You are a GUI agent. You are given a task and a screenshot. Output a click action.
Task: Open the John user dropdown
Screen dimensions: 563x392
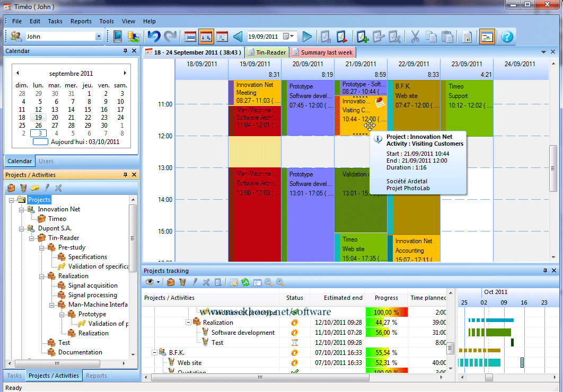[99, 36]
